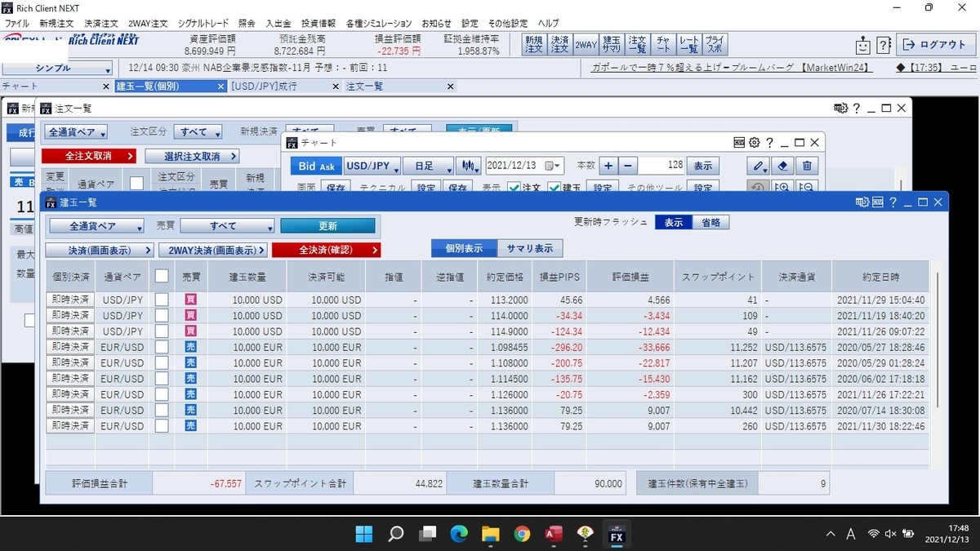Open チャート toolbar button
Viewport: 980px width, 551px height.
(x=663, y=45)
